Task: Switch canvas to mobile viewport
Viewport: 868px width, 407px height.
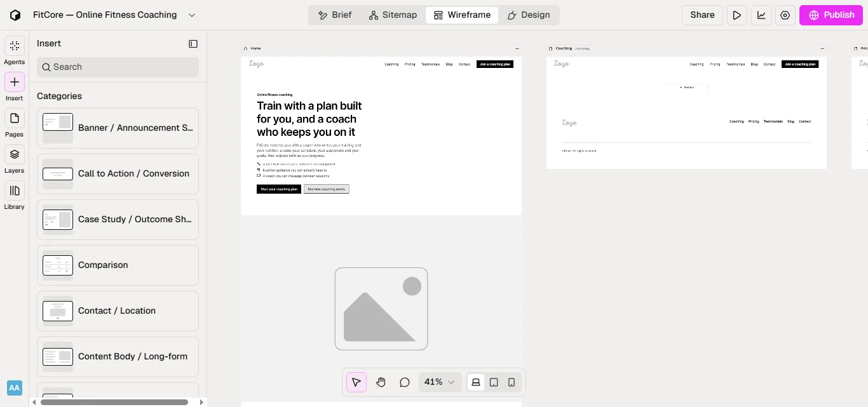Action: coord(512,382)
